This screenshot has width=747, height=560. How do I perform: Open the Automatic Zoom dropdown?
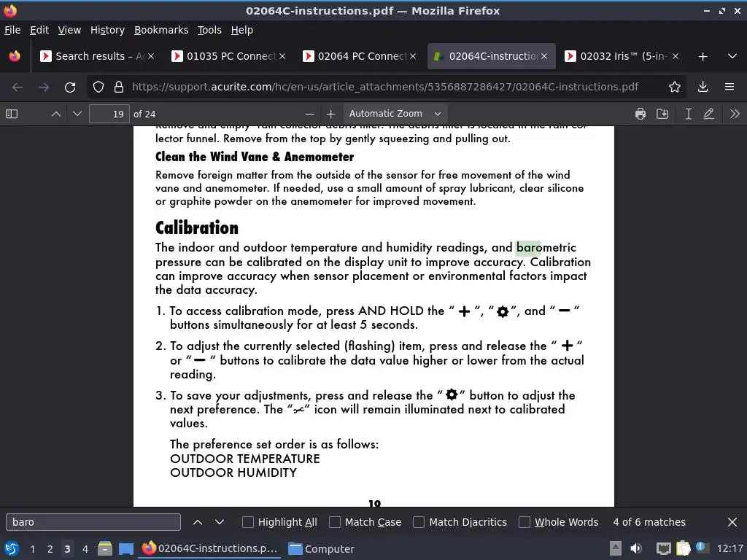coord(395,114)
